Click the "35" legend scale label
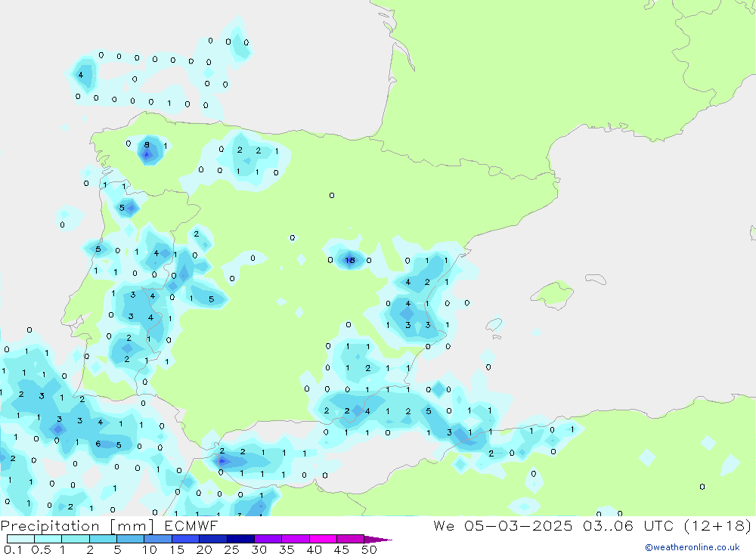 click(x=287, y=549)
